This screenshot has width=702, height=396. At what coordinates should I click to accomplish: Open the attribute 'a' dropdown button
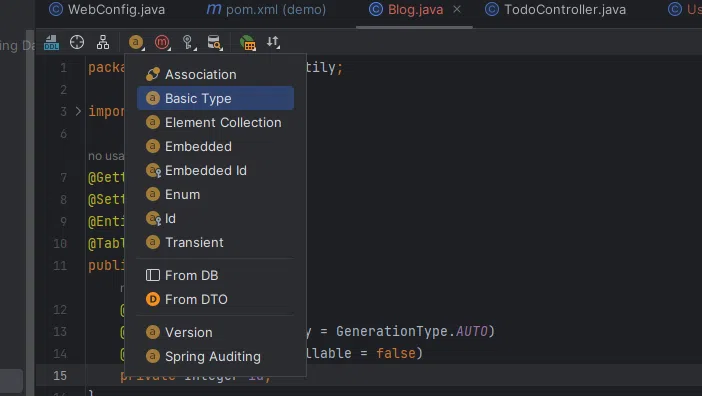pyautogui.click(x=136, y=43)
